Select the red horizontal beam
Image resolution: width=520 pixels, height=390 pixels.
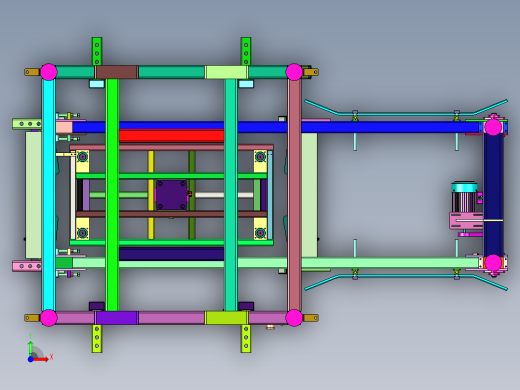click(x=171, y=136)
